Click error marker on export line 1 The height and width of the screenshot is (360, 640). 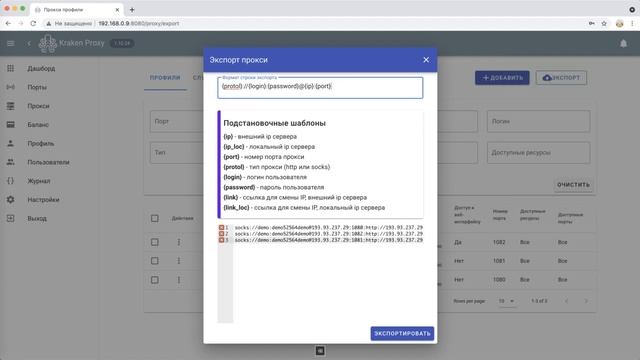pyautogui.click(x=221, y=228)
